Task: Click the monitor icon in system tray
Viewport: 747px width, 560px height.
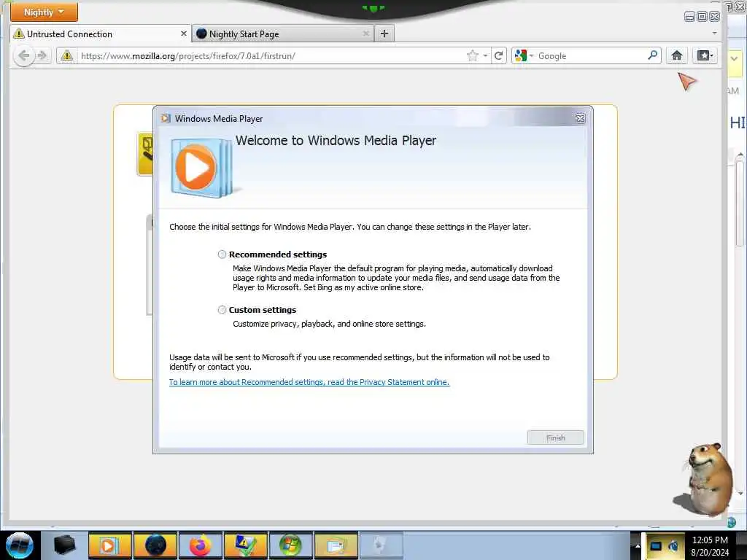Action: tap(657, 546)
